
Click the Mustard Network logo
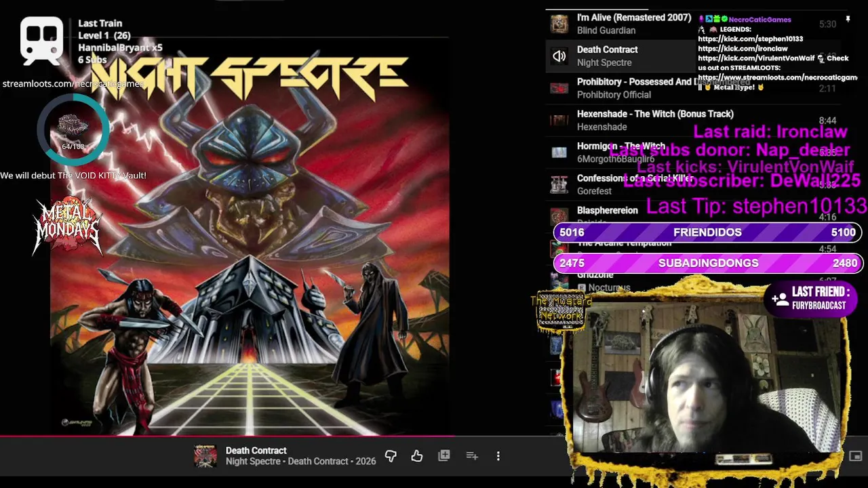(560, 310)
